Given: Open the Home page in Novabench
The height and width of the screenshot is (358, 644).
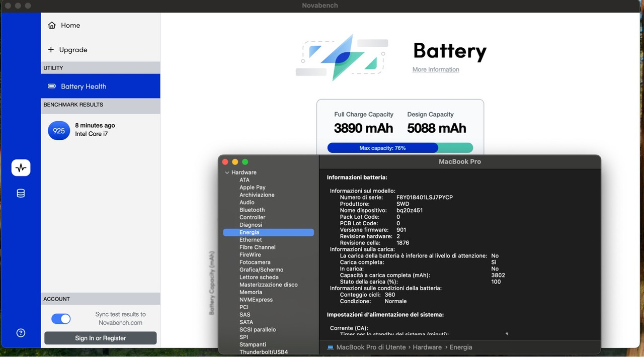Looking at the screenshot, I should 101,25.
